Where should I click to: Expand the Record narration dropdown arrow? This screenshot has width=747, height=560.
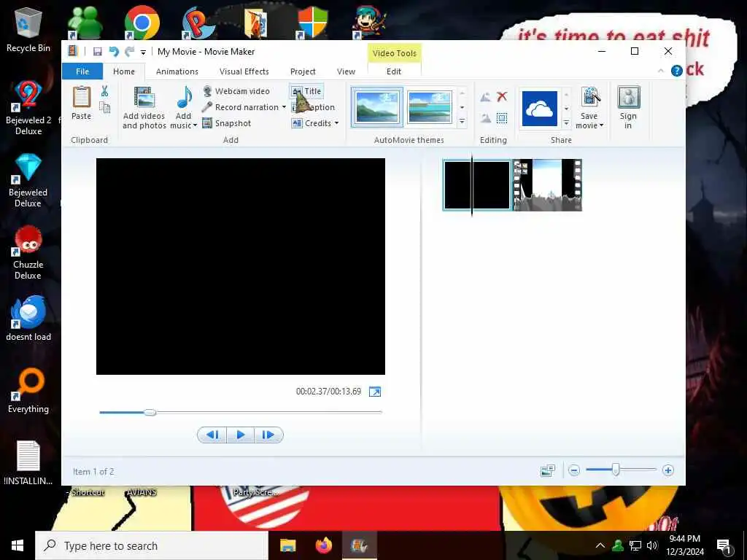click(284, 107)
